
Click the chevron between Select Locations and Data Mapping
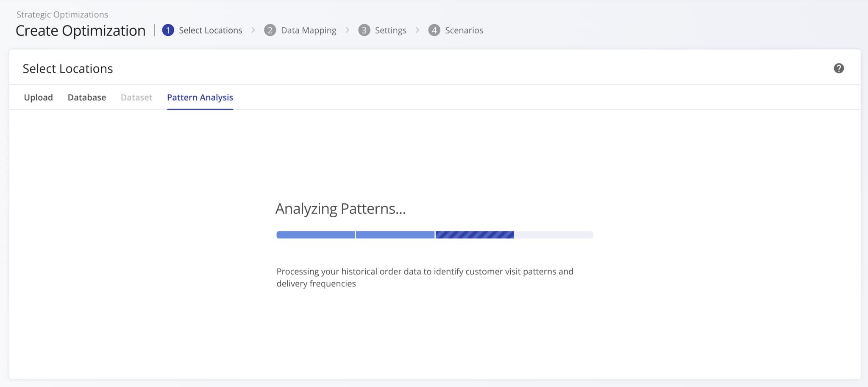pyautogui.click(x=253, y=30)
